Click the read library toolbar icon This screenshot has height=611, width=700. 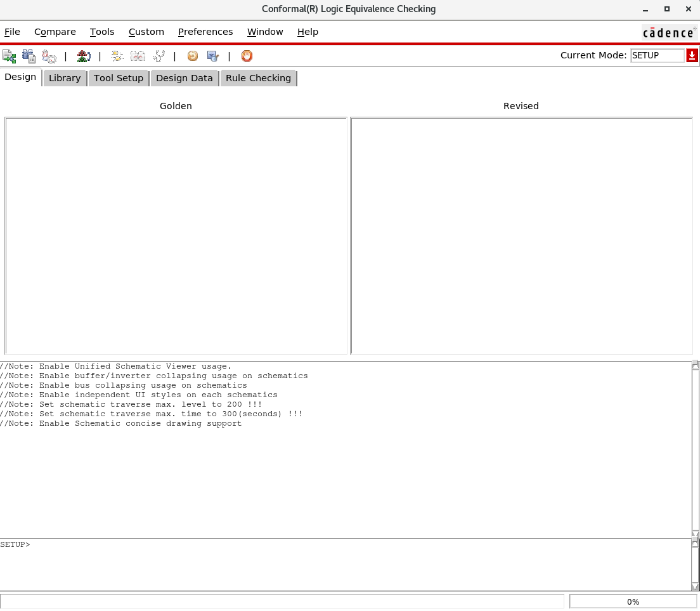click(x=29, y=56)
